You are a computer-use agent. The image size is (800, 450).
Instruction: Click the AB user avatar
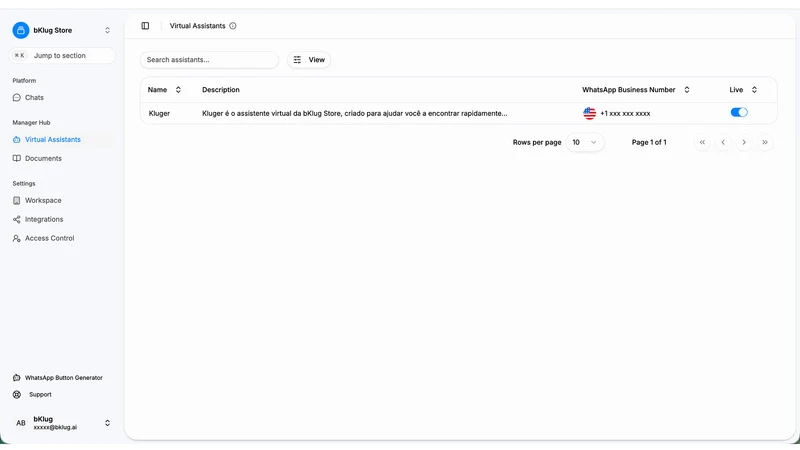[x=21, y=423]
